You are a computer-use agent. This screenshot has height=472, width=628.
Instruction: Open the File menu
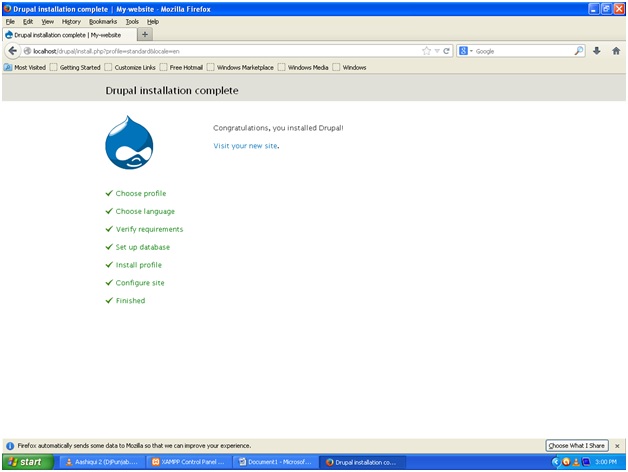[10, 22]
